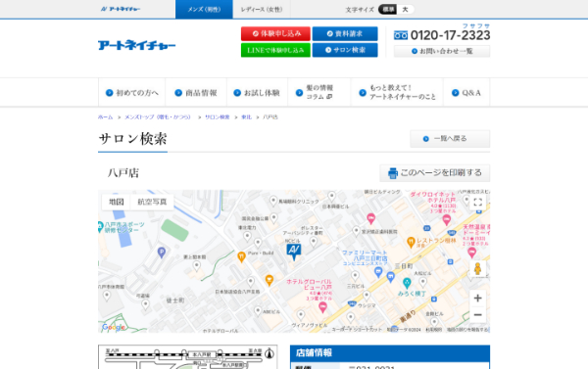Viewport: 588px width, 369px height.
Task: Set text size to 大
Action: 405,10
